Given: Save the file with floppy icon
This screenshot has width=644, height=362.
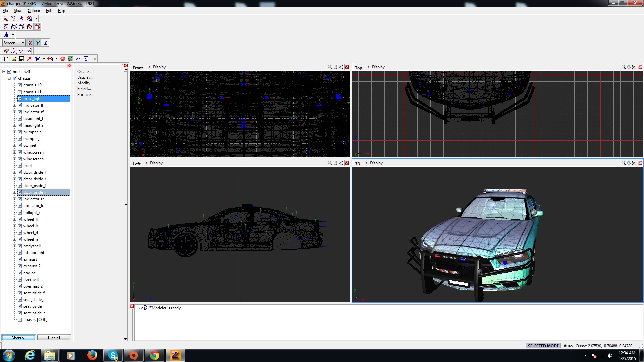Looking at the screenshot, I should tap(22, 59).
